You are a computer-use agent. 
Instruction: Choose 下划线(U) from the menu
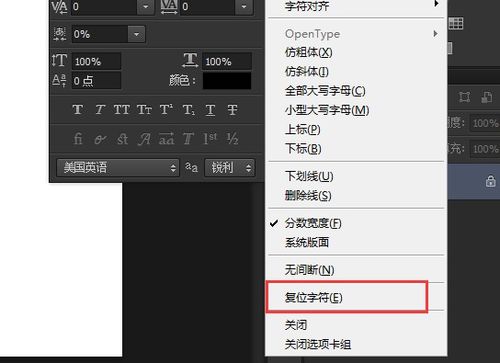tap(356, 176)
